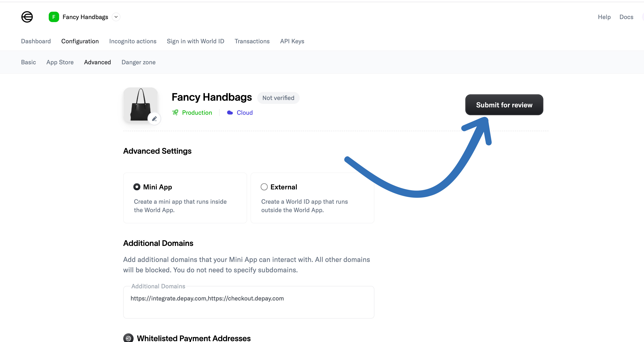Open the Danger zone sub-tab
This screenshot has width=644, height=342.
click(x=139, y=62)
